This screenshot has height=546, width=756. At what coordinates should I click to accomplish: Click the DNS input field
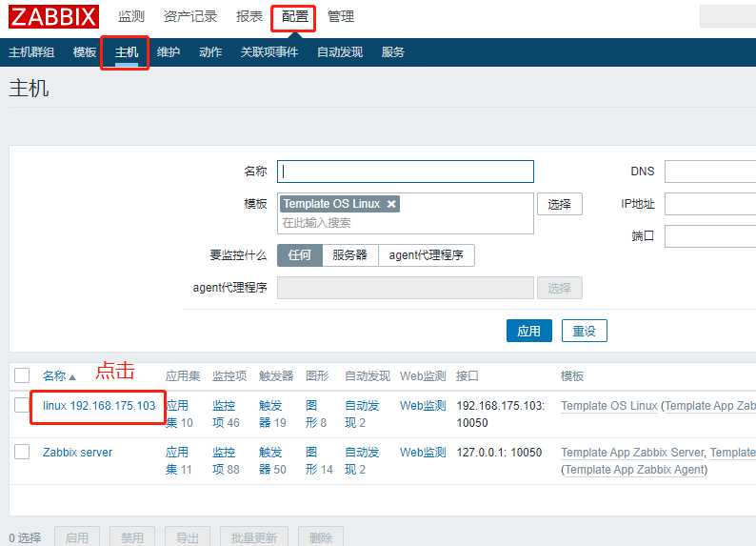click(x=709, y=172)
